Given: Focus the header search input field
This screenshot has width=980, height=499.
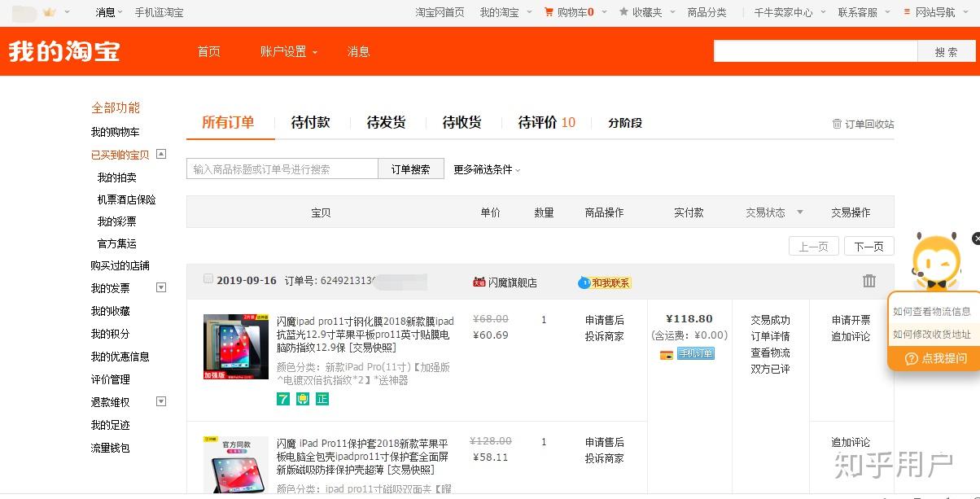Looking at the screenshot, I should [816, 51].
